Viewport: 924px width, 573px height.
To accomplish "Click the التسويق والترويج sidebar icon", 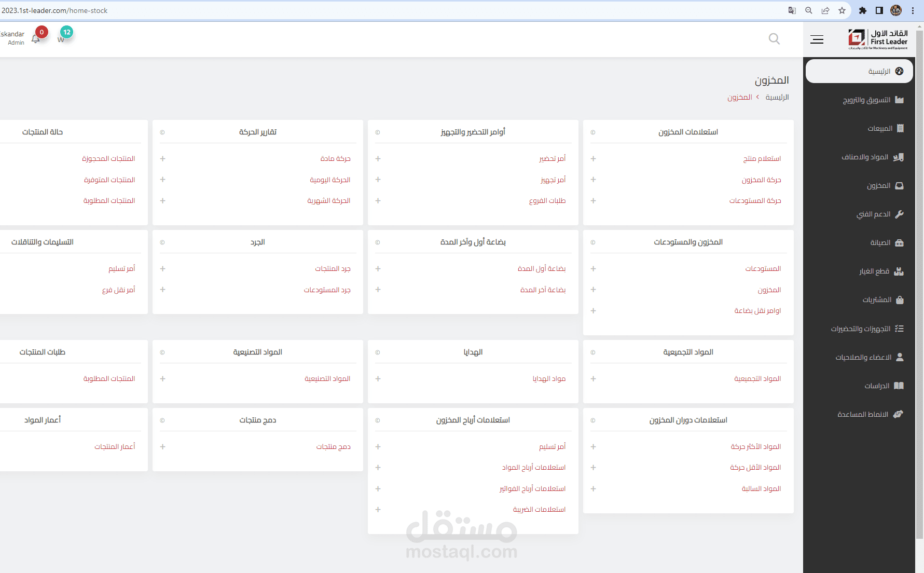I will tap(900, 100).
